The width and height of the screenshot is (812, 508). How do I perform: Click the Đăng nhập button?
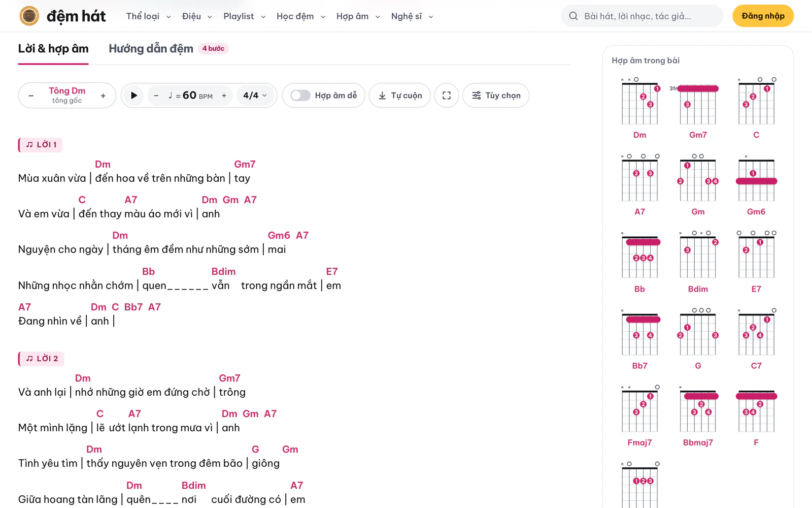tap(763, 16)
